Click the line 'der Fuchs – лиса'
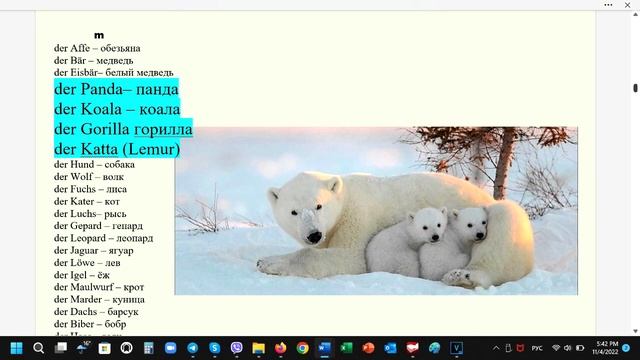This screenshot has height=360, width=640. [x=90, y=189]
